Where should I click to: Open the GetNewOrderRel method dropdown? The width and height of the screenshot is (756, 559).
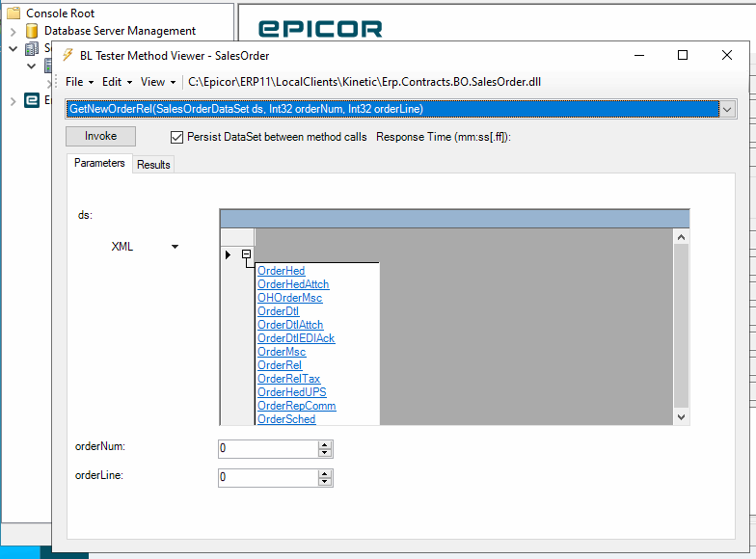coord(727,110)
